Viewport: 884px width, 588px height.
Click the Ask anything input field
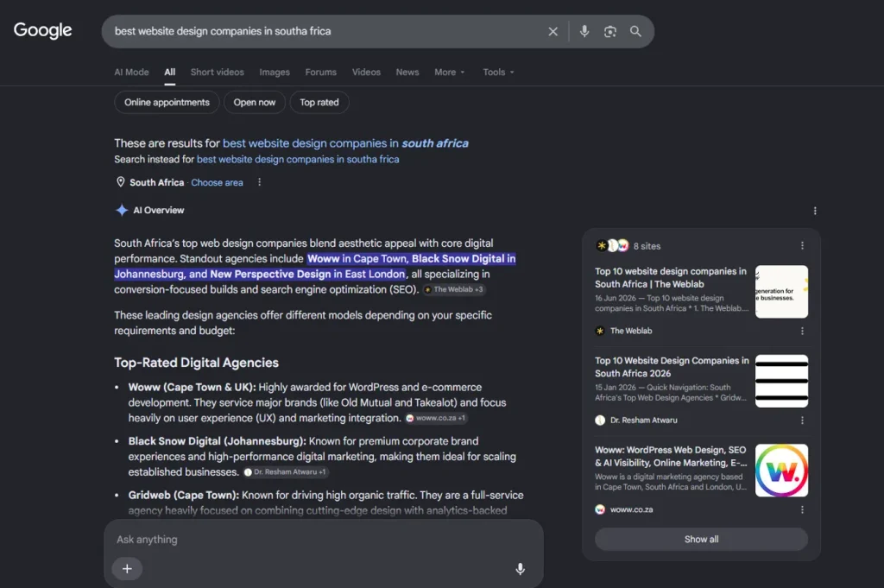point(324,540)
